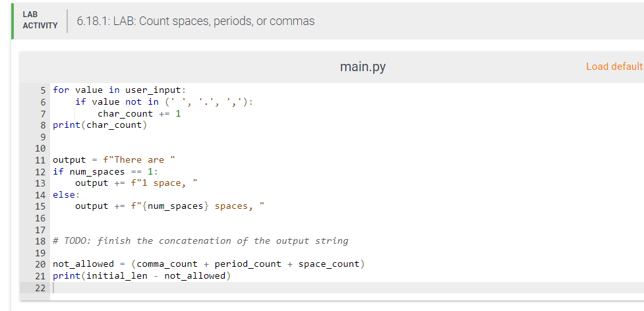Click line number 10 in gutter
This screenshot has width=644, height=311.
[x=40, y=148]
